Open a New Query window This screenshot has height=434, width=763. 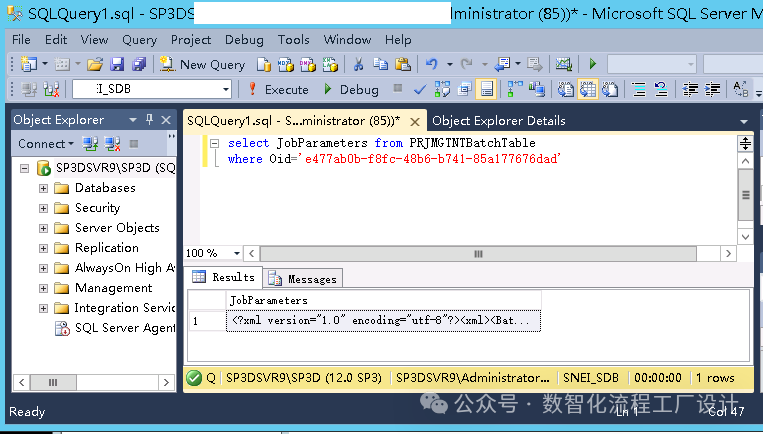coord(202,64)
